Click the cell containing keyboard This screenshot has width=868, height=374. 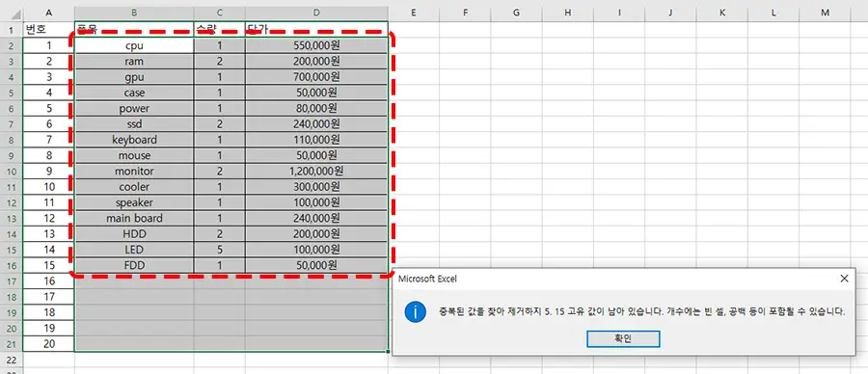pos(134,140)
